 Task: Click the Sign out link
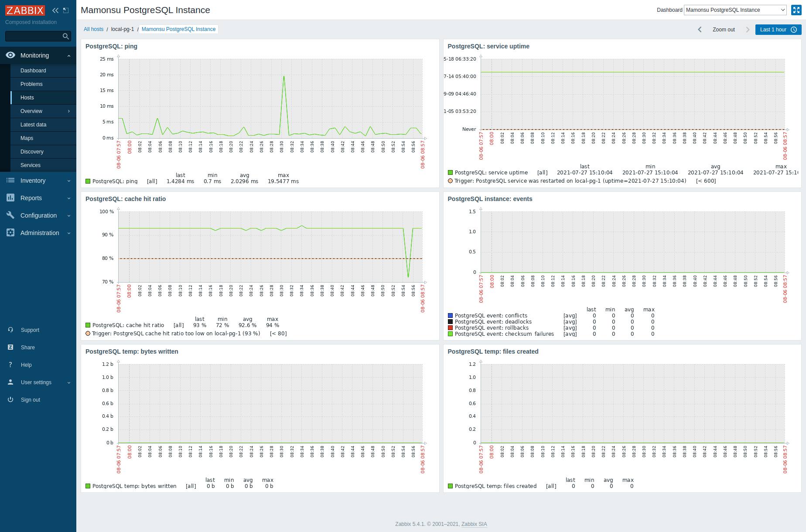coord(31,400)
